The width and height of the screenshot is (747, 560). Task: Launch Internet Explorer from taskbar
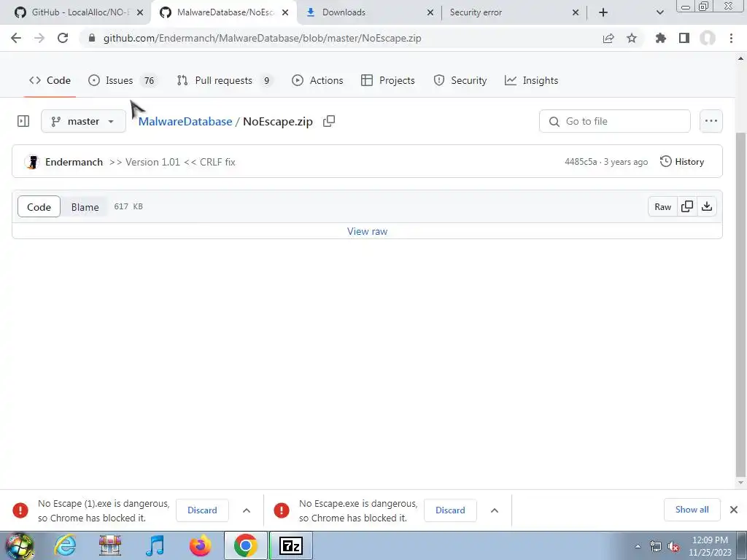[x=65, y=545]
